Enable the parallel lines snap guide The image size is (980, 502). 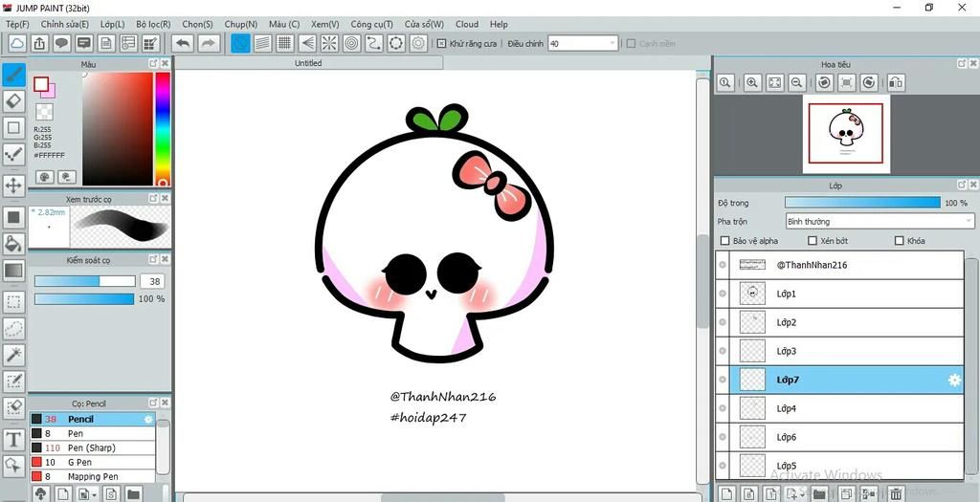(x=262, y=43)
